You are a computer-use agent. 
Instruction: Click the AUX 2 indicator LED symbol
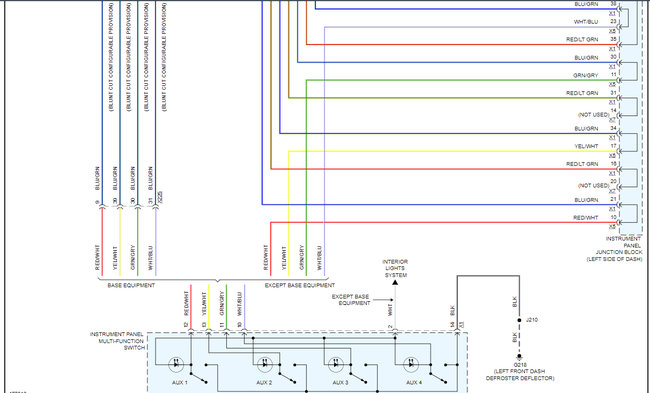265,365
